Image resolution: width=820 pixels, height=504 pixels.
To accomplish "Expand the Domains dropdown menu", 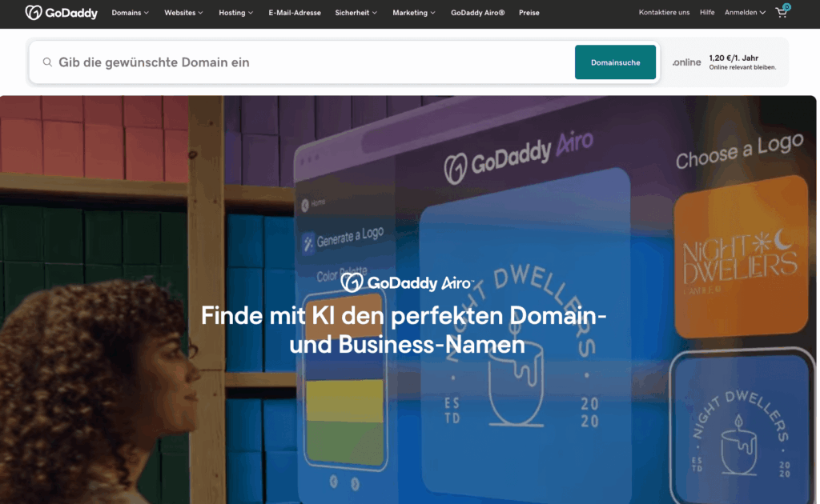I will (130, 13).
